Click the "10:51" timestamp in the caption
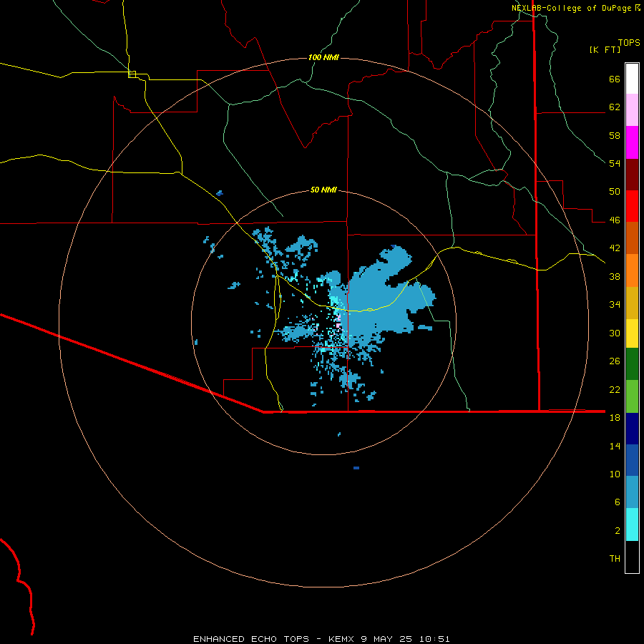Screen dimensions: 644x644 [434, 639]
